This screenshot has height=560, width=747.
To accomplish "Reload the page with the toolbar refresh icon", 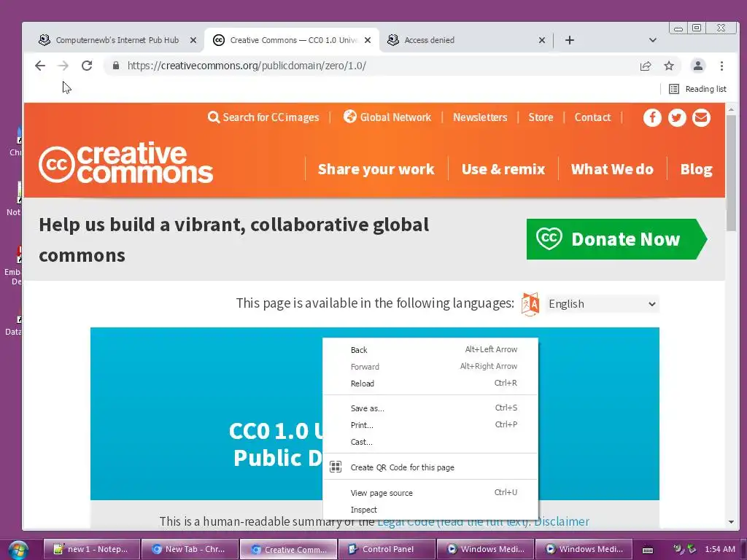I will (87, 66).
